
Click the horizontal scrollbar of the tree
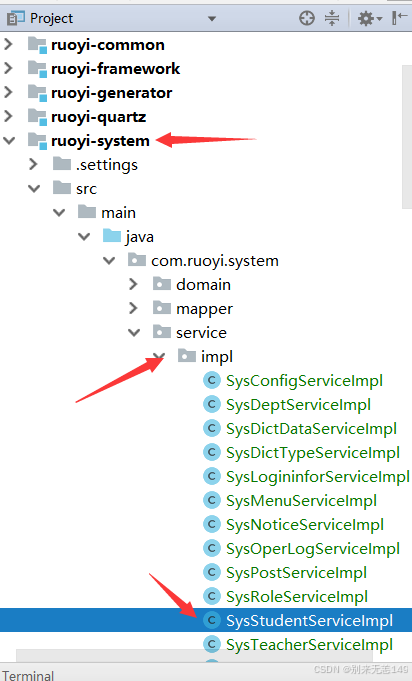194,656
